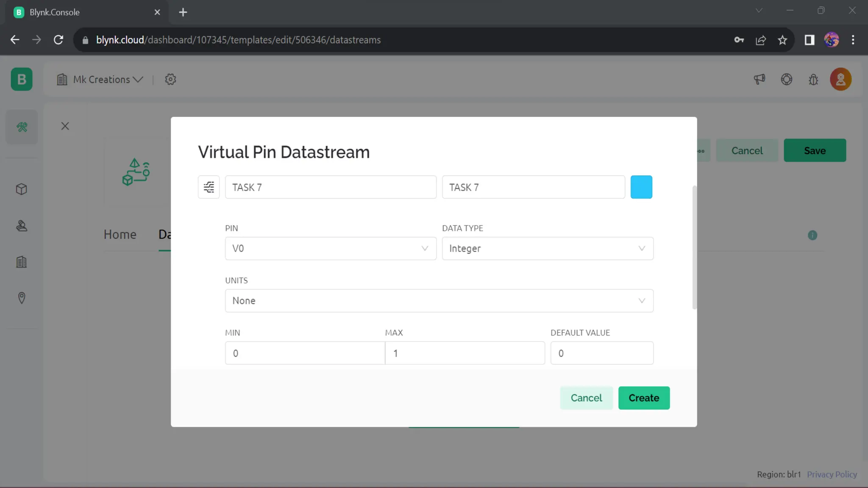Open the organization settings gear icon
The height and width of the screenshot is (488, 868).
pos(170,79)
